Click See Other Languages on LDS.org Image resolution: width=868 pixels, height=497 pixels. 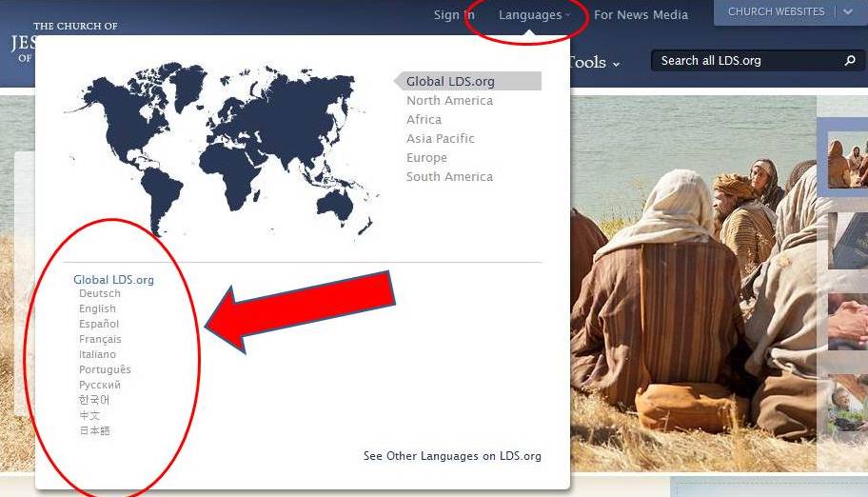[452, 457]
